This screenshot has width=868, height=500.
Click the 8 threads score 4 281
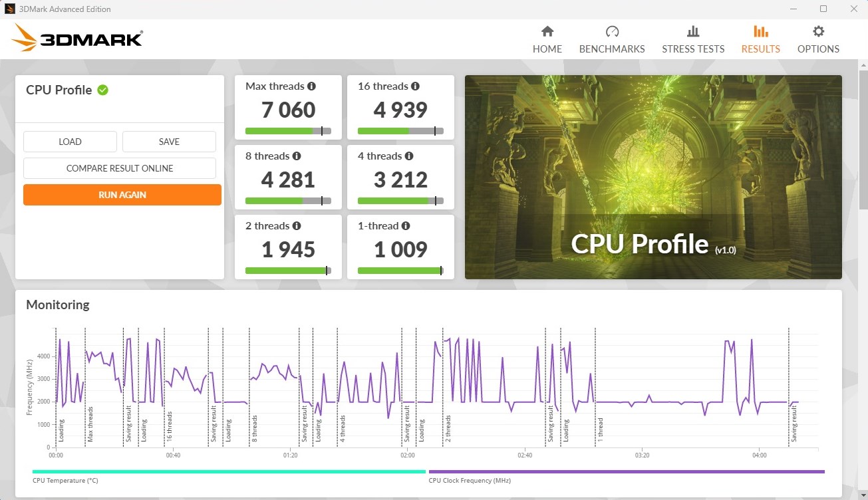[x=288, y=180]
